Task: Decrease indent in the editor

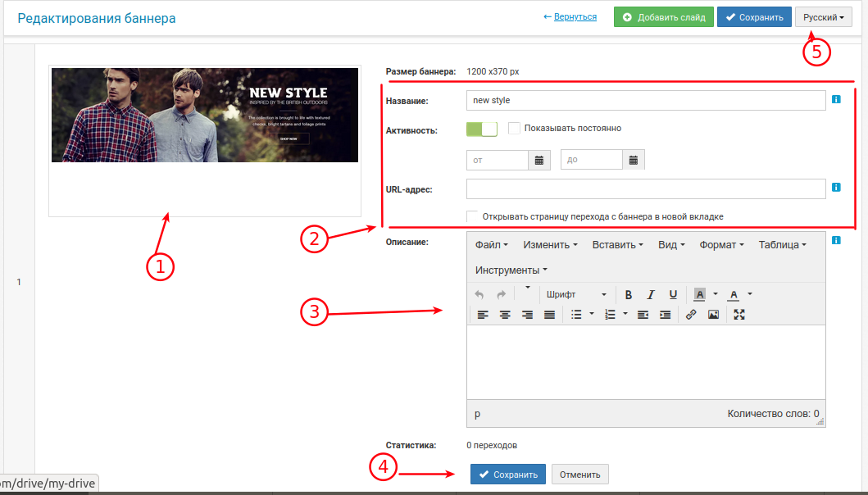Action: tap(643, 315)
